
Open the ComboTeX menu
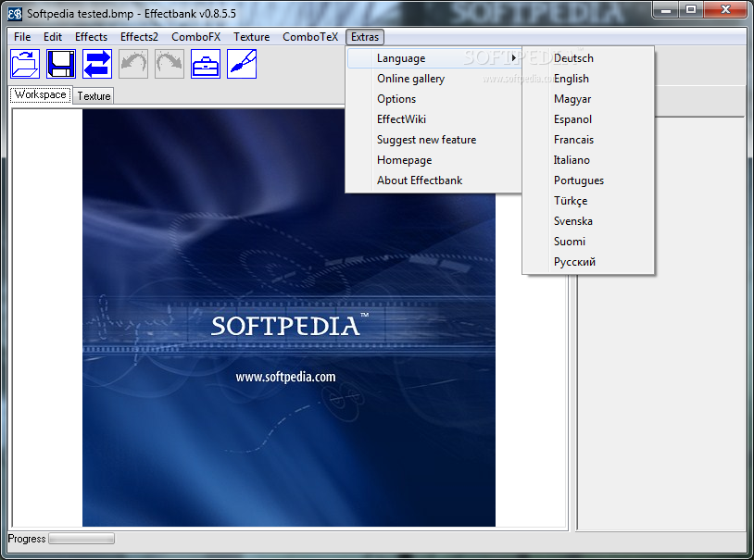tap(310, 37)
